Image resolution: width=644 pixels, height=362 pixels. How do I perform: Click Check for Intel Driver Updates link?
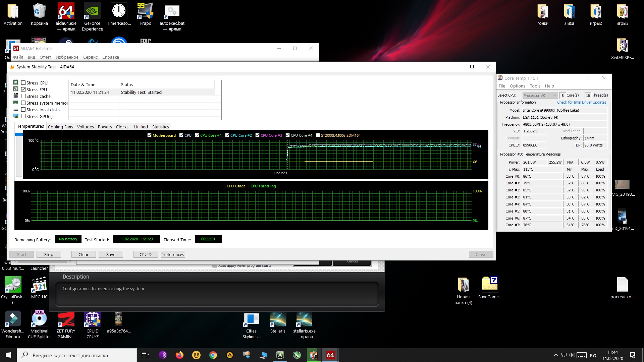click(x=582, y=102)
